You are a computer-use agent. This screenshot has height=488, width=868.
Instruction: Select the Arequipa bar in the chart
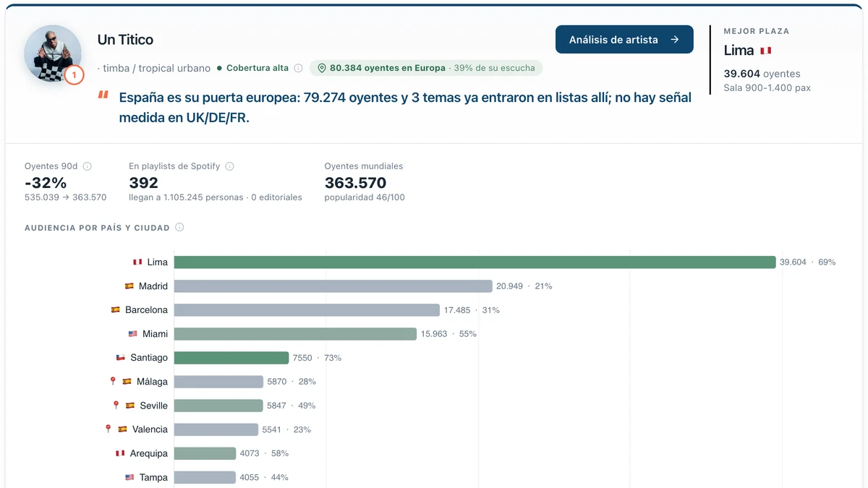point(205,453)
